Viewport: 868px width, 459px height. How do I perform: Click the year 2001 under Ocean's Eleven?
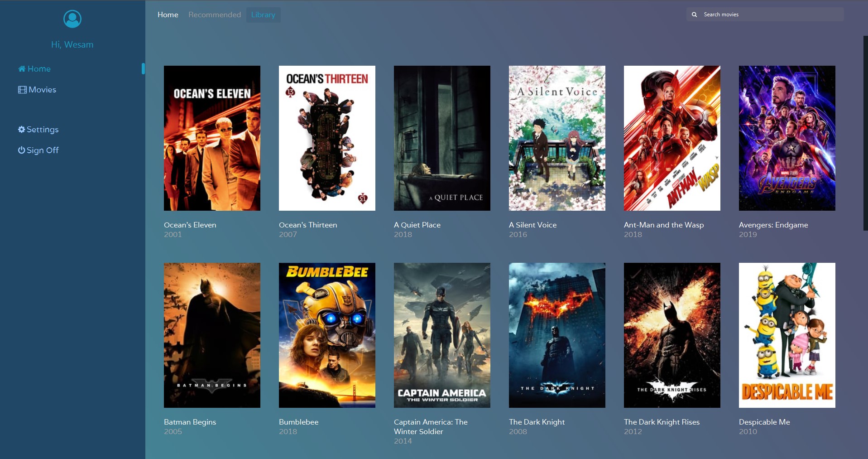pyautogui.click(x=173, y=234)
